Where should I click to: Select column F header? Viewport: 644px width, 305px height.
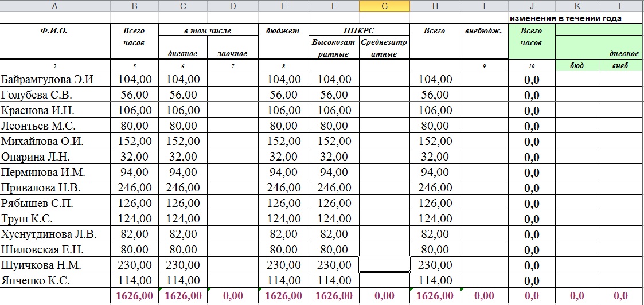(x=334, y=6)
